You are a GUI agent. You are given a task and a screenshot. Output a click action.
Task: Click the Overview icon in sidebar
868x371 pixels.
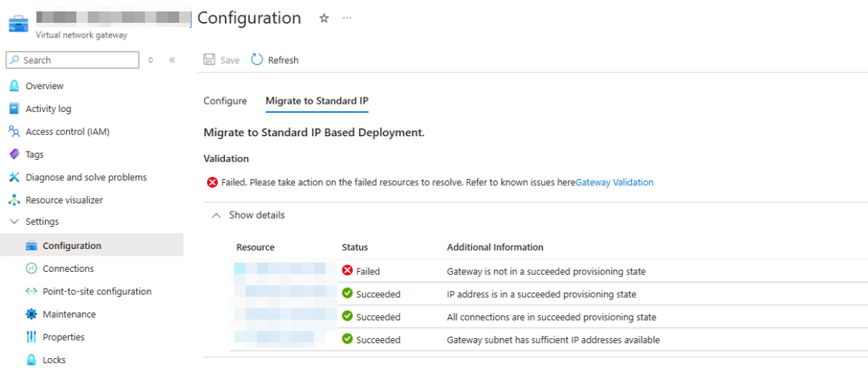tap(14, 86)
